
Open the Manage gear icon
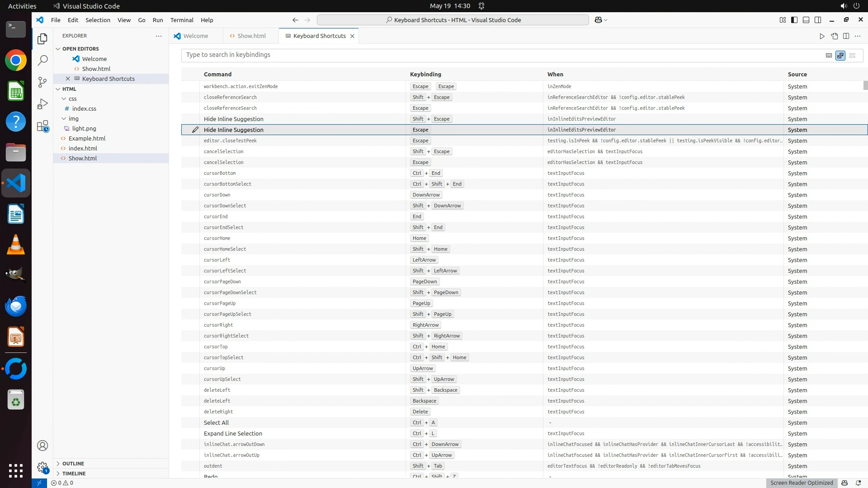[x=42, y=467]
